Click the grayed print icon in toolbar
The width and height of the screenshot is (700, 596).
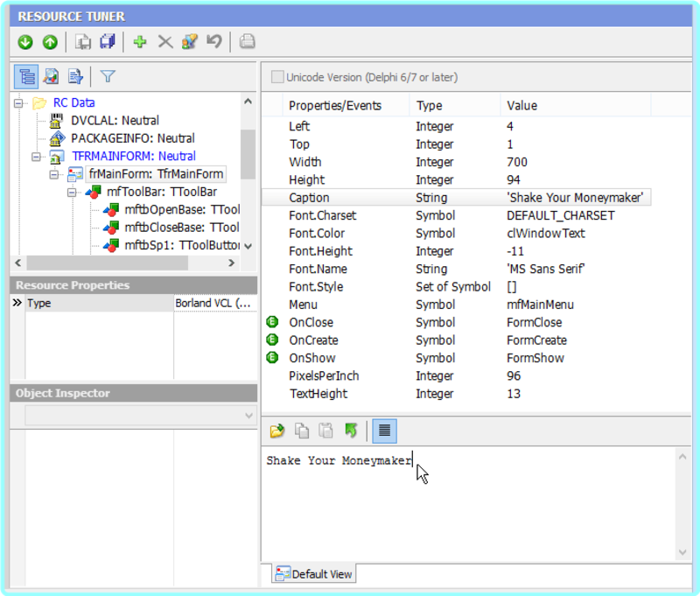(x=247, y=41)
